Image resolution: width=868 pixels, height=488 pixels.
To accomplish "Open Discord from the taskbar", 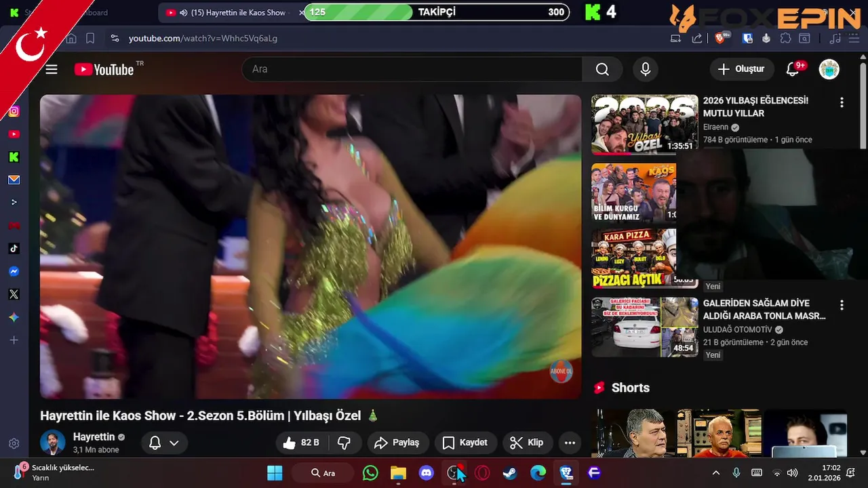I will (x=426, y=472).
